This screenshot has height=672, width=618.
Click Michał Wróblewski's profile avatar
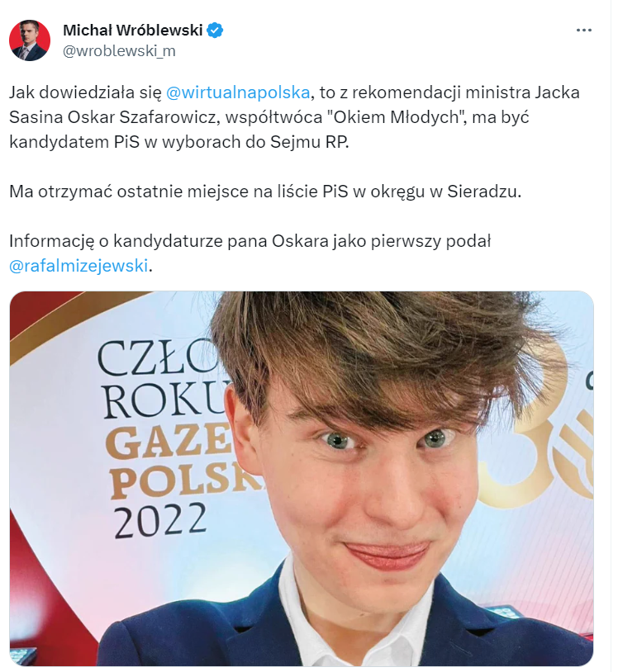point(30,40)
